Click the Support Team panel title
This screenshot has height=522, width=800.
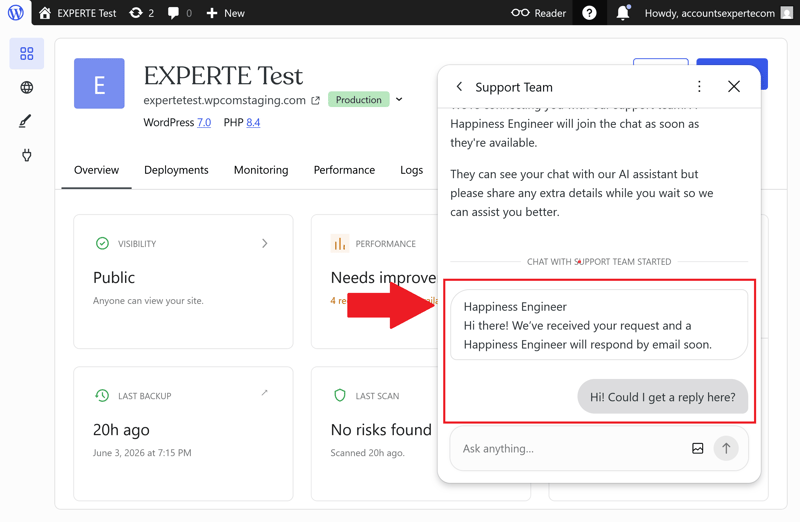(514, 87)
